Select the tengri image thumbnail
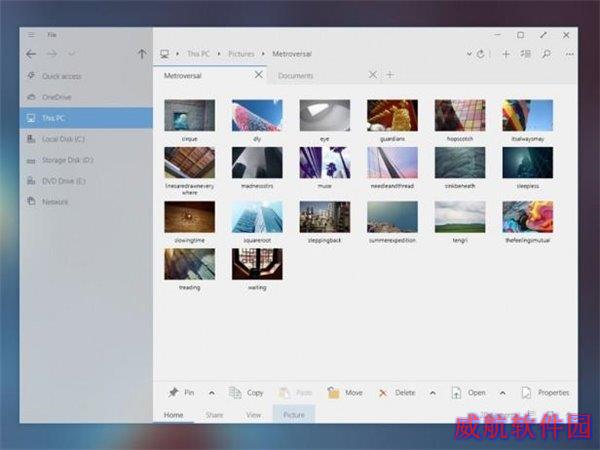The image size is (600, 450). coord(460,217)
